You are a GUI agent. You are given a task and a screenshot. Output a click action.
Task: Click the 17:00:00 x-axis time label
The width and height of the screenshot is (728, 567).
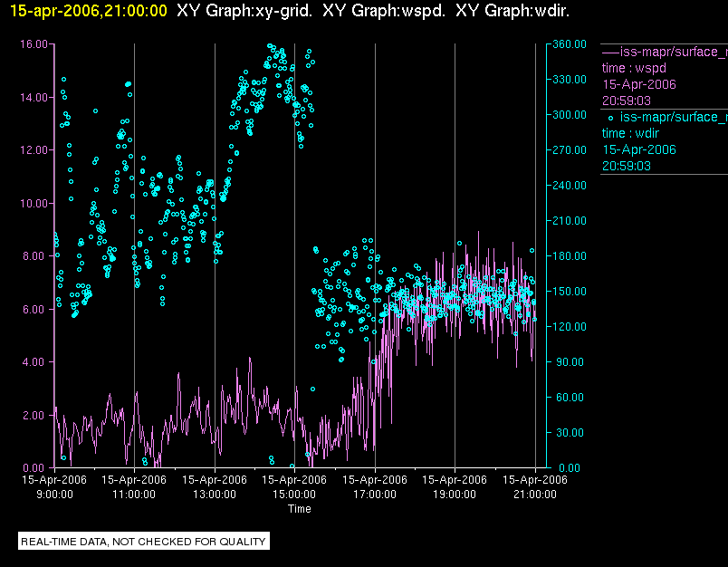(x=374, y=495)
